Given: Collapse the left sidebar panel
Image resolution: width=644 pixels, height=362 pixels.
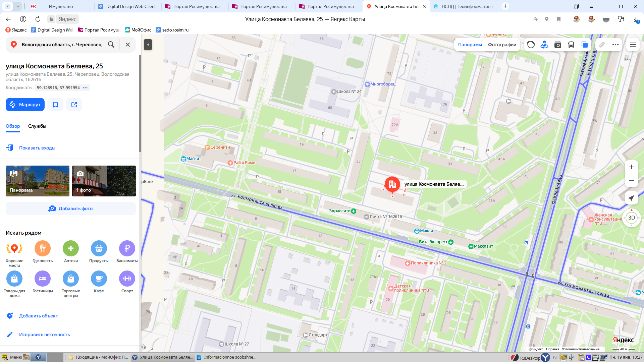Looking at the screenshot, I should [148, 45].
